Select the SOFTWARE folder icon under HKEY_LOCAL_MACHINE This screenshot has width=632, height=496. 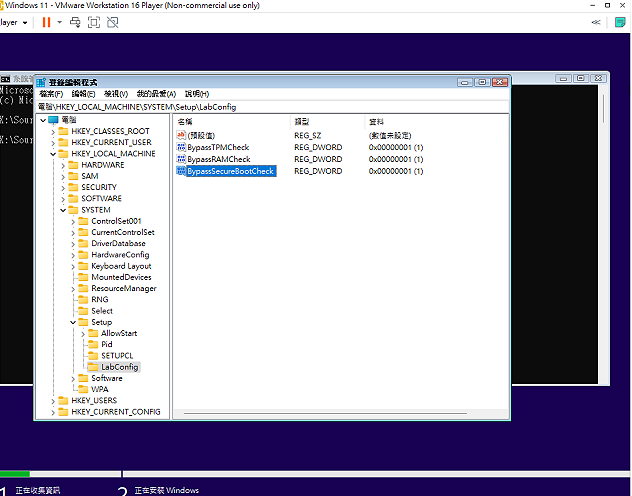pyautogui.click(x=73, y=199)
